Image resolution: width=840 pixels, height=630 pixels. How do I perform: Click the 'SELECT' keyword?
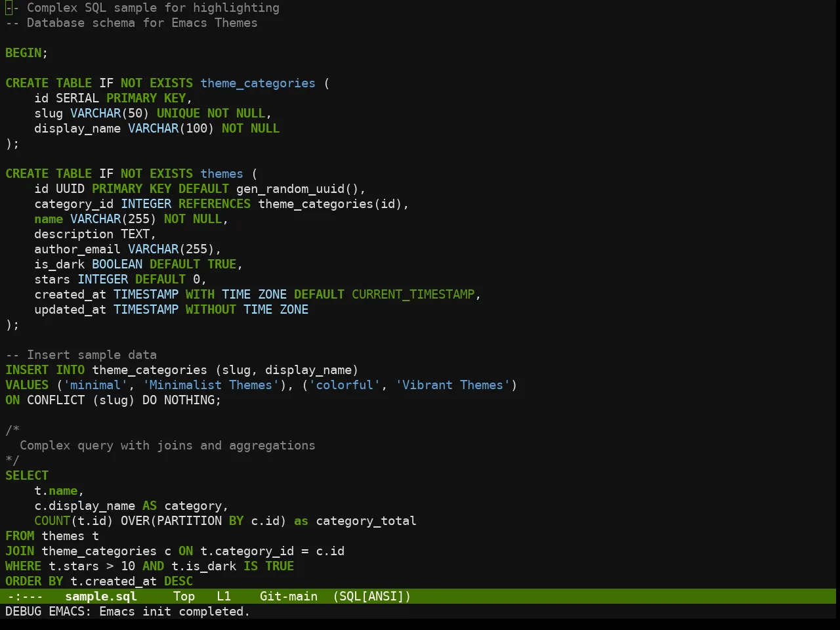pyautogui.click(x=27, y=476)
